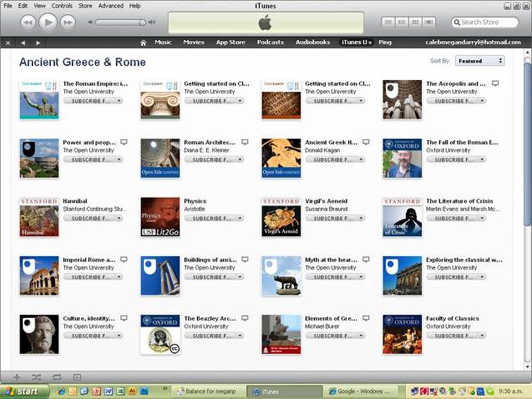
Task: Click the store forward arrow
Action: click(38, 43)
